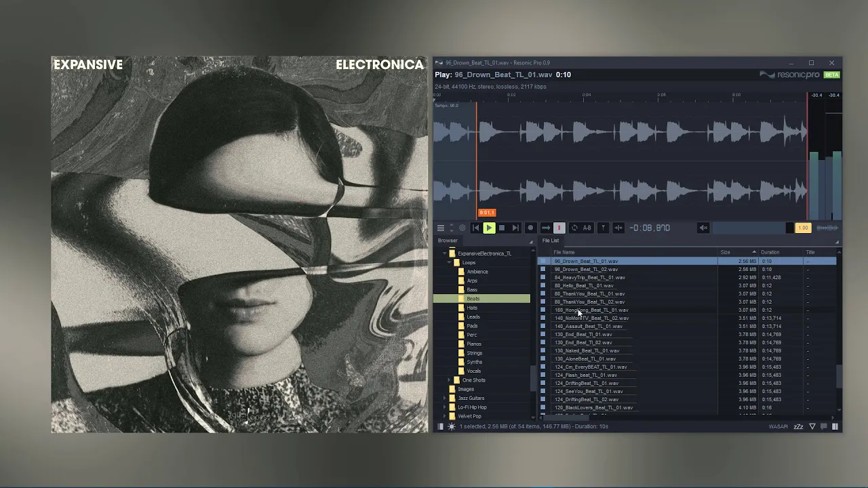Toggle A-B loop mode
This screenshot has height=488, width=868.
point(587,228)
